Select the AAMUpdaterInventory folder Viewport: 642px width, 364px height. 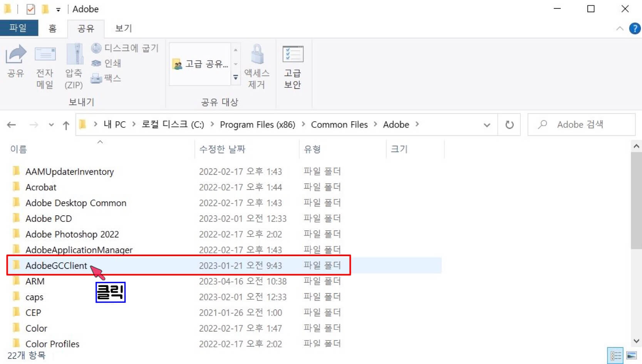click(70, 171)
